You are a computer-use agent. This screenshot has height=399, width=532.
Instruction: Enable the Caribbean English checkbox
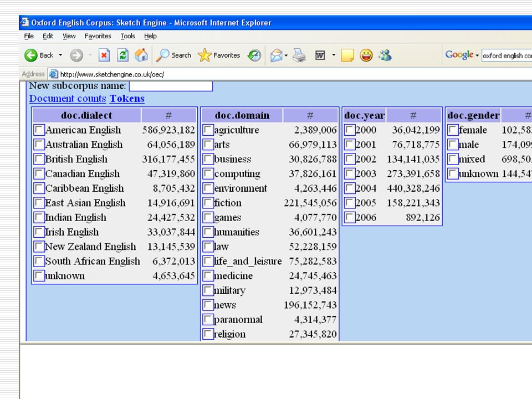pyautogui.click(x=39, y=188)
